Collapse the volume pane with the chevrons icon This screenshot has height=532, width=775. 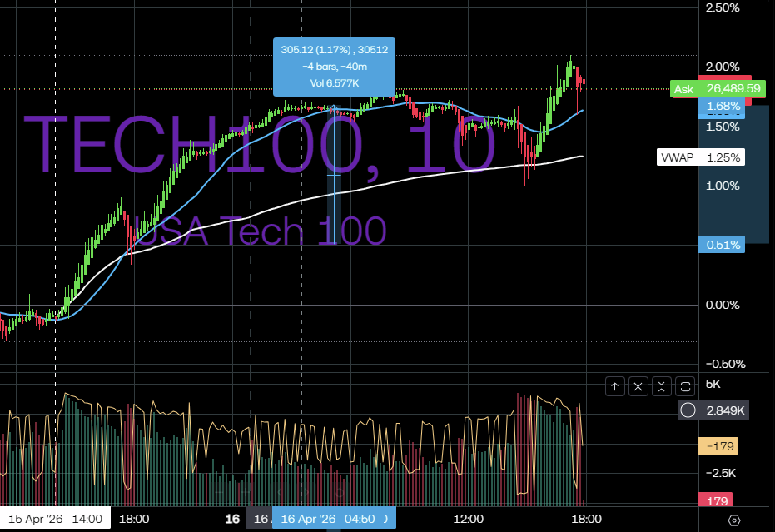pos(661,385)
